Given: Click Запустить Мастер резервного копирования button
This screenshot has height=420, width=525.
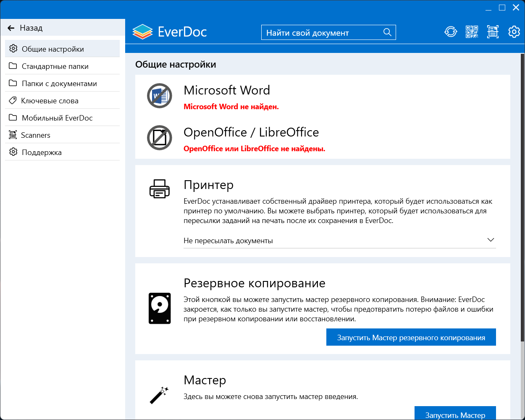Looking at the screenshot, I should (x=411, y=337).
